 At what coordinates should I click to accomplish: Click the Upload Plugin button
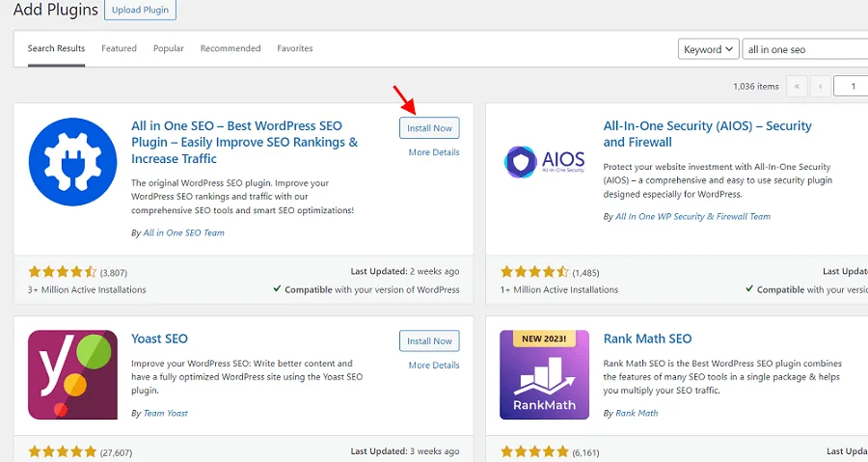point(140,10)
